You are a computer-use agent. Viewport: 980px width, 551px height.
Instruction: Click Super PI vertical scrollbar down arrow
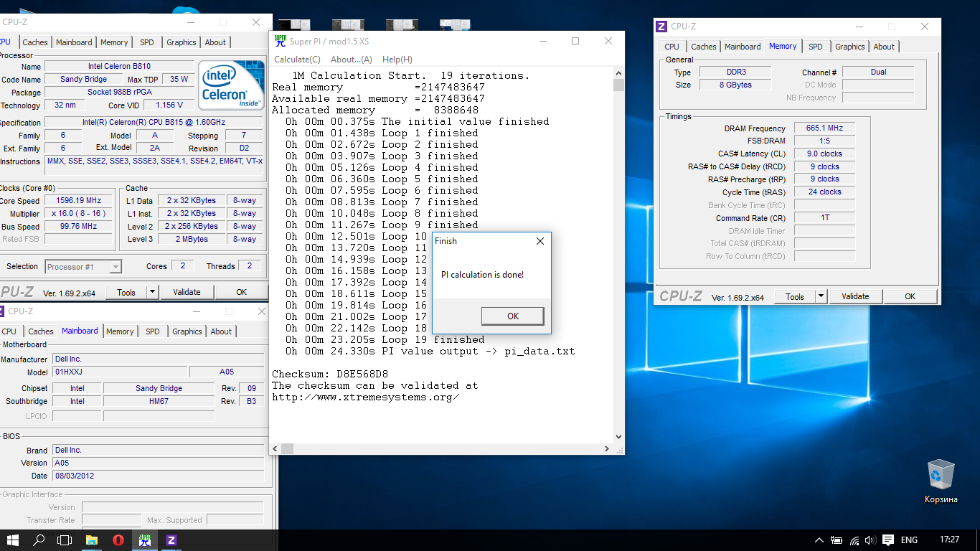click(x=619, y=436)
